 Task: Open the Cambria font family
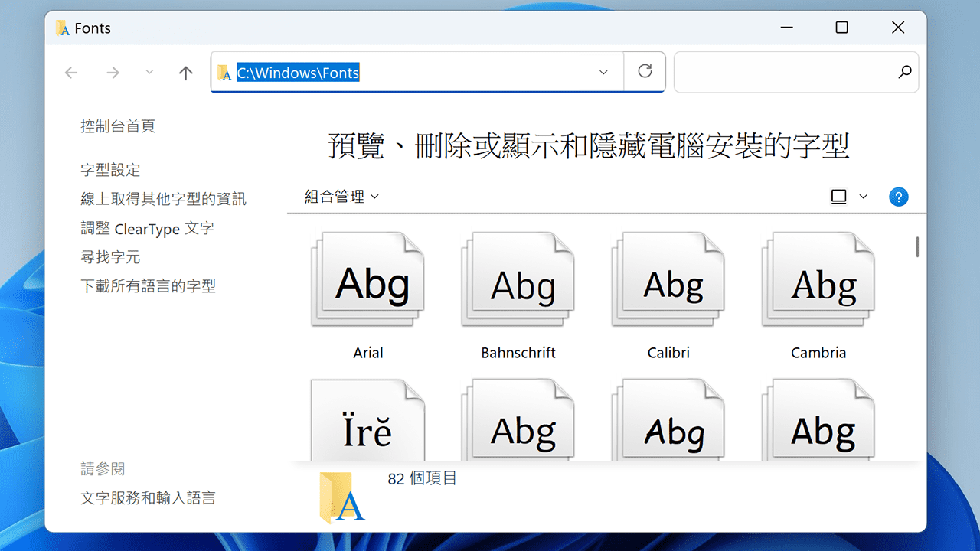pyautogui.click(x=818, y=278)
